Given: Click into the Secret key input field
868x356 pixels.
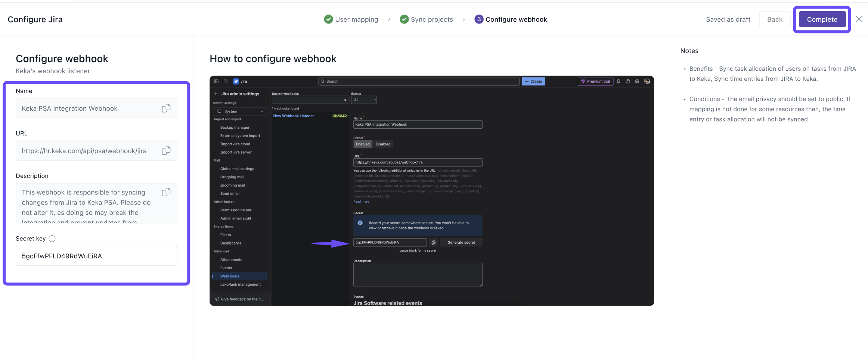Looking at the screenshot, I should tap(96, 256).
